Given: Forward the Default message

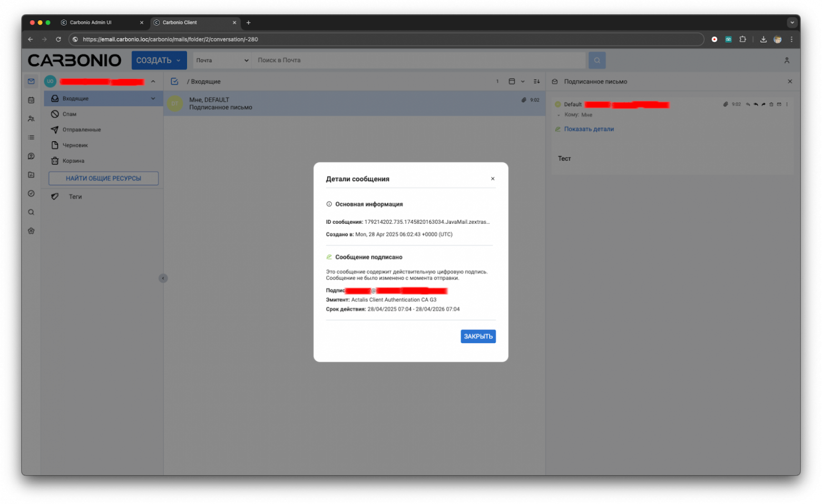Looking at the screenshot, I should click(x=764, y=104).
